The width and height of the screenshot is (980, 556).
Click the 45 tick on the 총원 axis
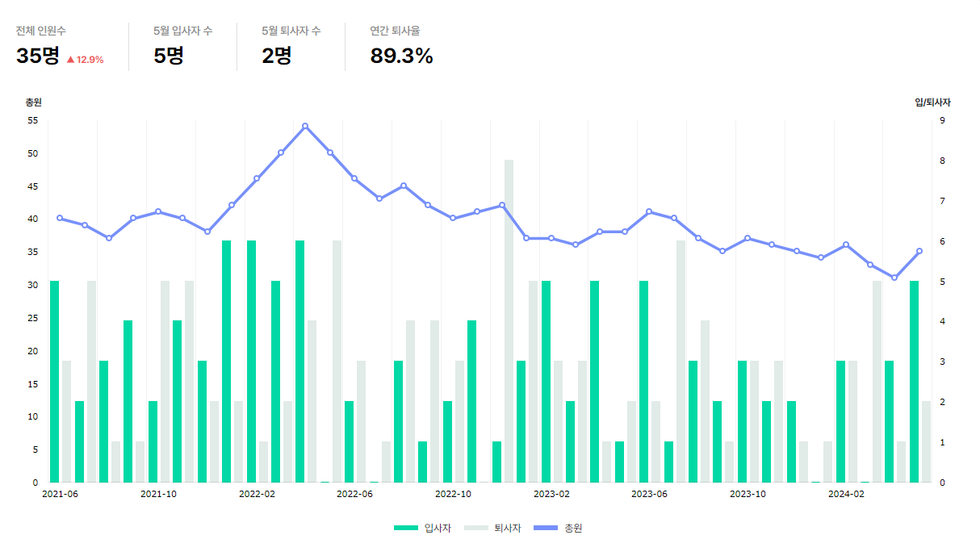pos(33,186)
